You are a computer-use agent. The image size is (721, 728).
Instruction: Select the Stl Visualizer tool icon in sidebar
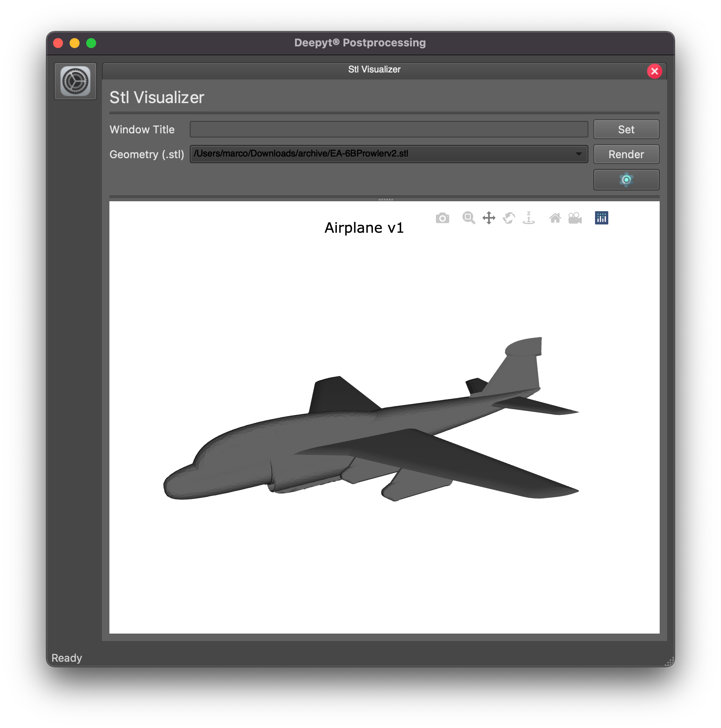pyautogui.click(x=75, y=81)
